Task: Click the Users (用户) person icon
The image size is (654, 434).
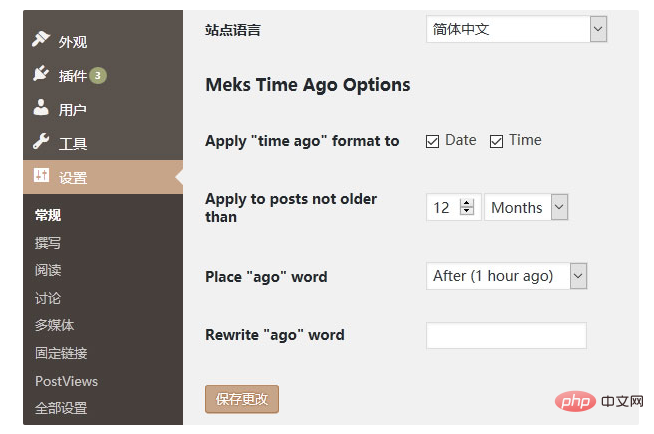Action: [41, 108]
